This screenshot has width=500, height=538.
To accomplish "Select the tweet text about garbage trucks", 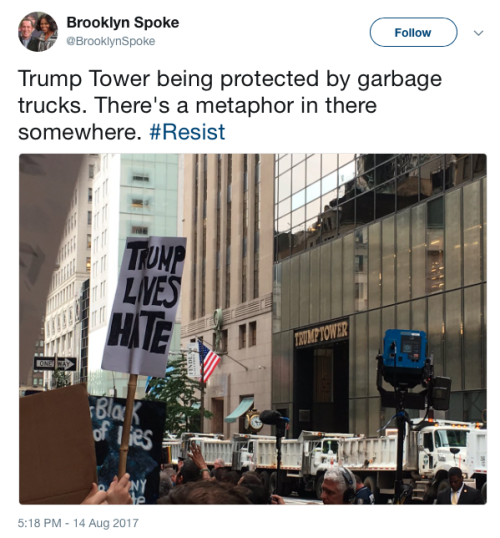I will (x=230, y=105).
